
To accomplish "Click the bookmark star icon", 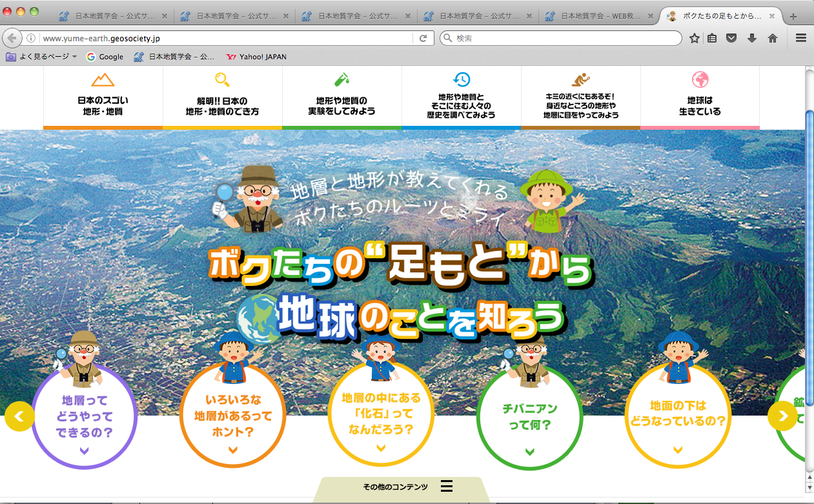I will tap(695, 38).
